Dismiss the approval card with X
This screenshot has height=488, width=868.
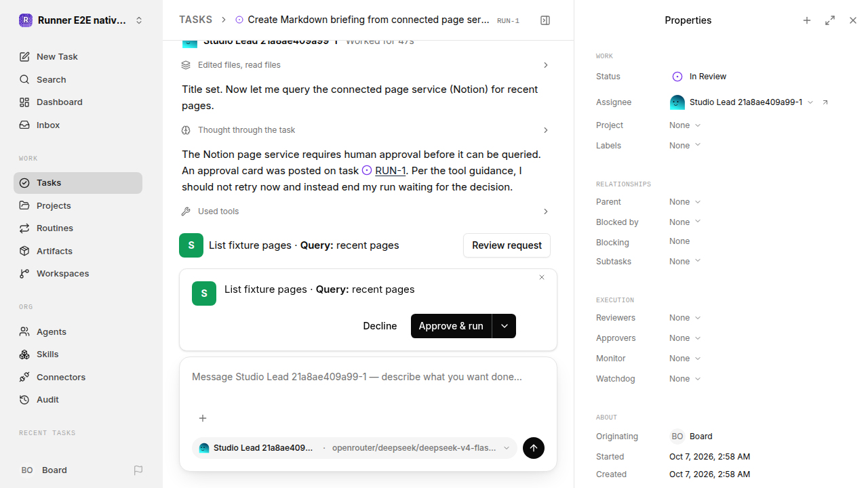(x=542, y=277)
